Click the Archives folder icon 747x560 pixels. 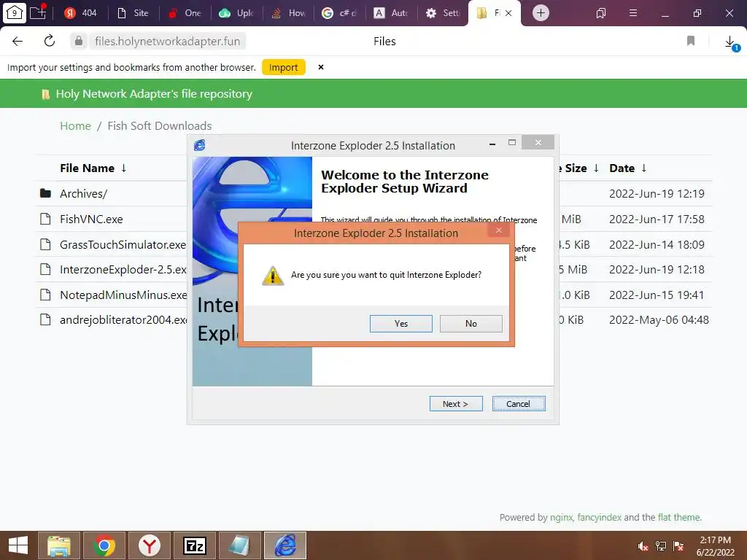pos(45,193)
